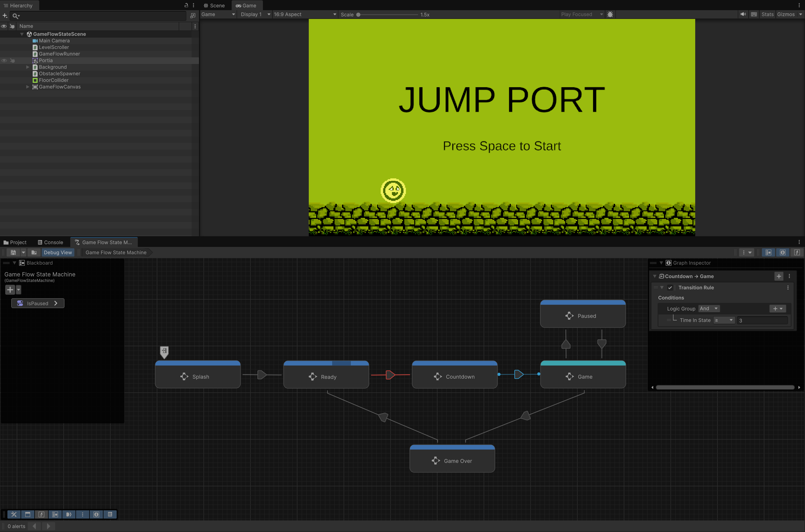Toggle Graph Inspector icon in top-right graph toolbar
The image size is (805, 532).
click(x=782, y=252)
